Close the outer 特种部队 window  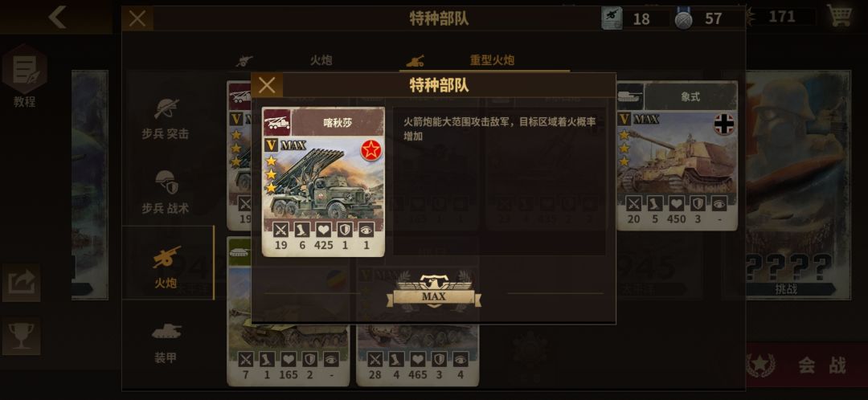(x=137, y=18)
